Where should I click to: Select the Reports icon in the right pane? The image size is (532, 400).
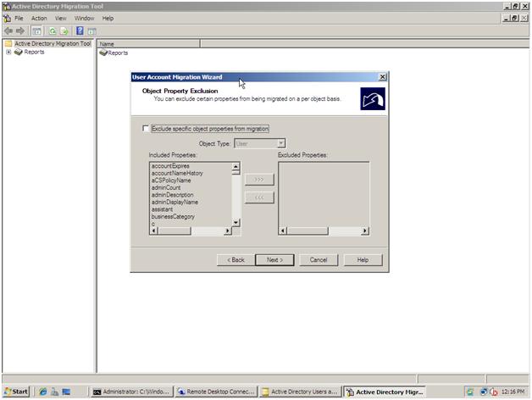(103, 53)
